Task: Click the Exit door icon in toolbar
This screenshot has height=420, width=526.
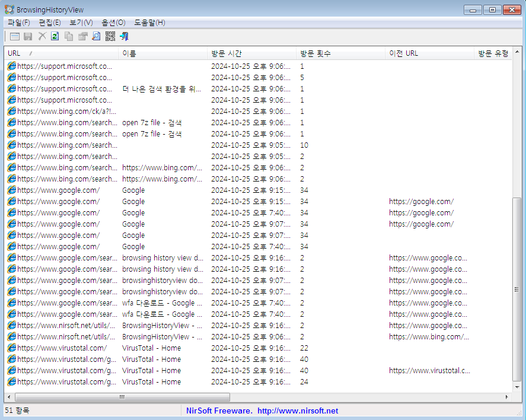Action: click(124, 36)
